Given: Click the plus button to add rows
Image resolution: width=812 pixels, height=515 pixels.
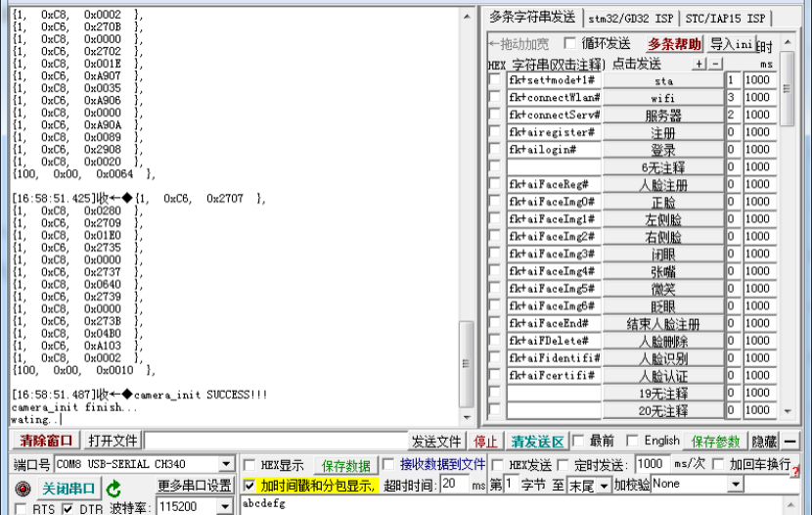Looking at the screenshot, I should coord(699,64).
